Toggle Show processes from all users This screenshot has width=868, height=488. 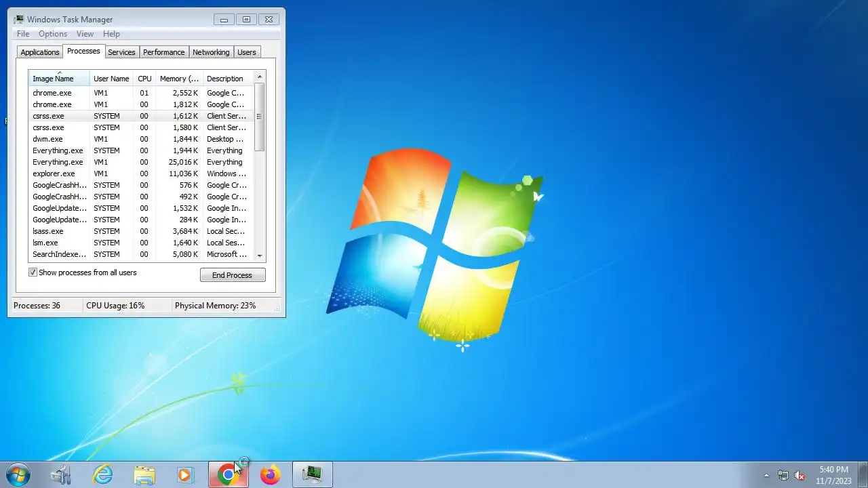click(x=33, y=272)
